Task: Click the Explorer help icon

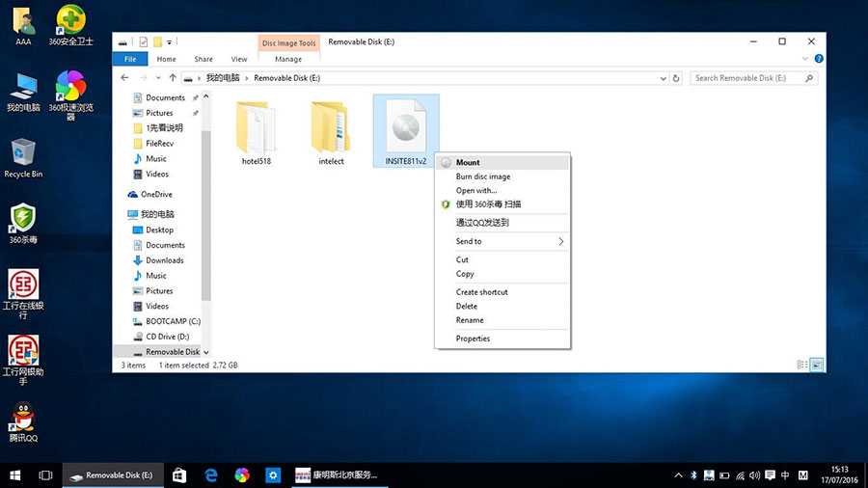Action: pos(819,59)
